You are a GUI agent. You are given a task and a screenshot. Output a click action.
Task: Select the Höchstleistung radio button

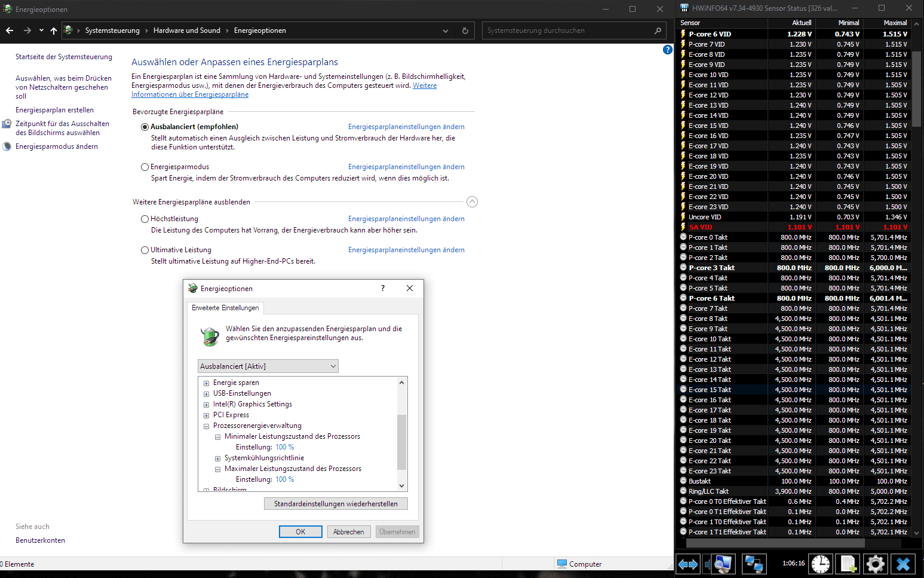[x=145, y=219]
